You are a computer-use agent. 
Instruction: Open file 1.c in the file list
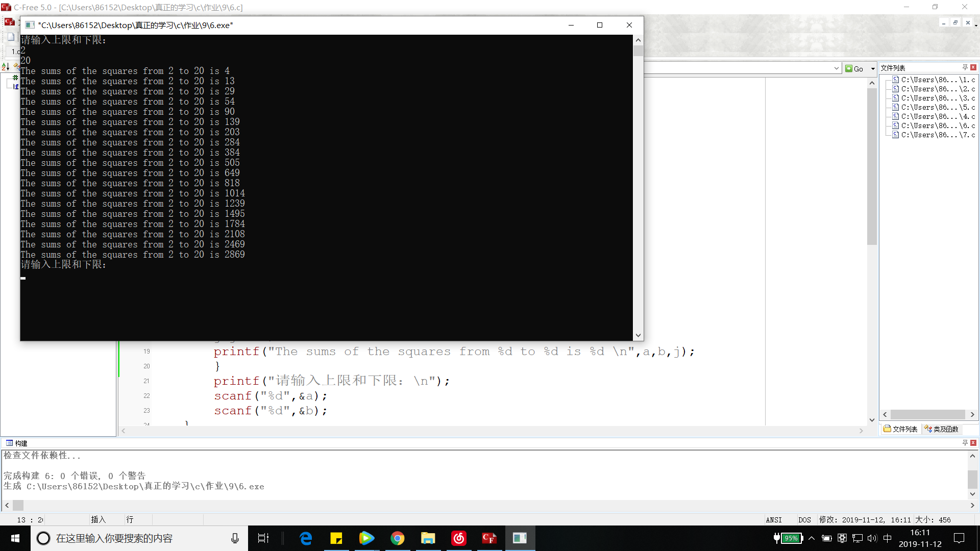point(938,80)
